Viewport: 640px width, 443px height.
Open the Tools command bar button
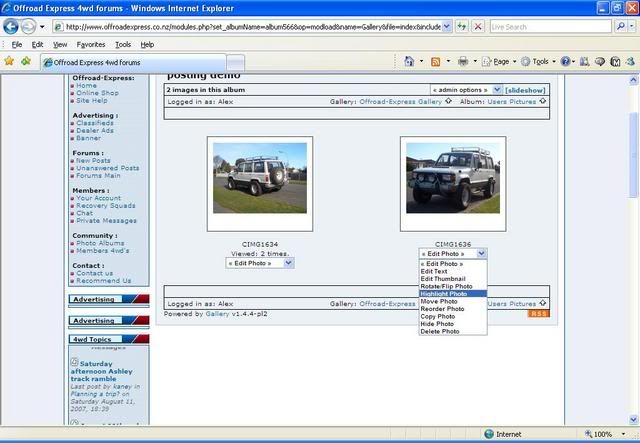[x=538, y=62]
